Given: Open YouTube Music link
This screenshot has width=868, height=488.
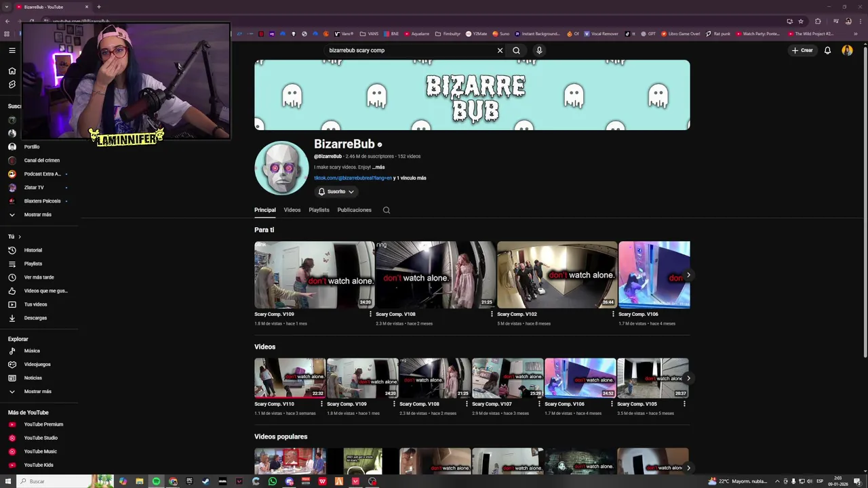Looking at the screenshot, I should point(39,451).
